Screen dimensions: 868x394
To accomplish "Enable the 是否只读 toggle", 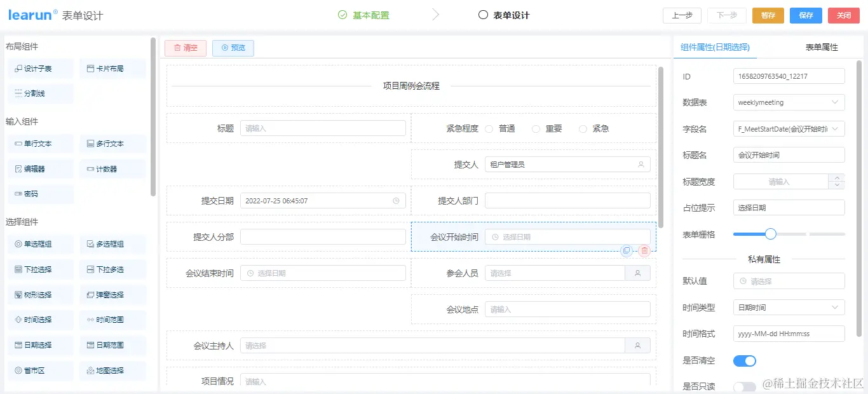I will tap(744, 386).
